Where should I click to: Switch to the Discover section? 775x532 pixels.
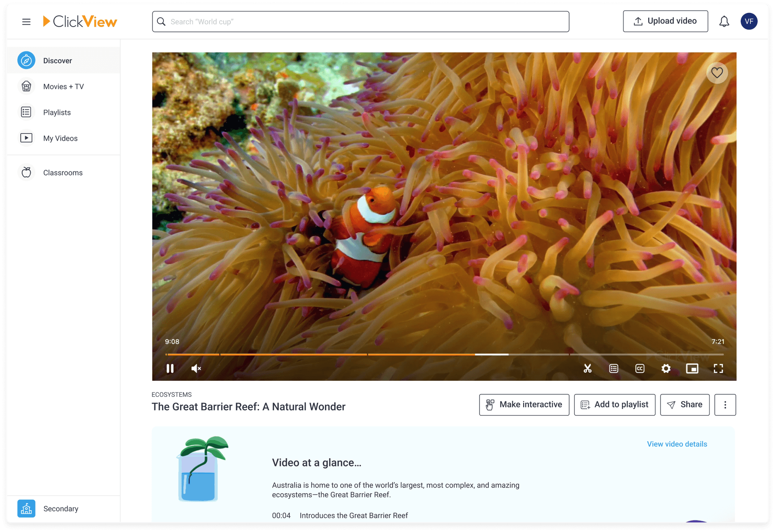click(57, 60)
